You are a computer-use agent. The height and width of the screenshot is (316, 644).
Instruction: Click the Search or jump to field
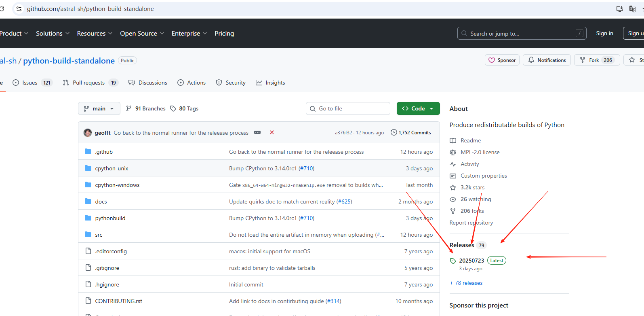point(522,33)
